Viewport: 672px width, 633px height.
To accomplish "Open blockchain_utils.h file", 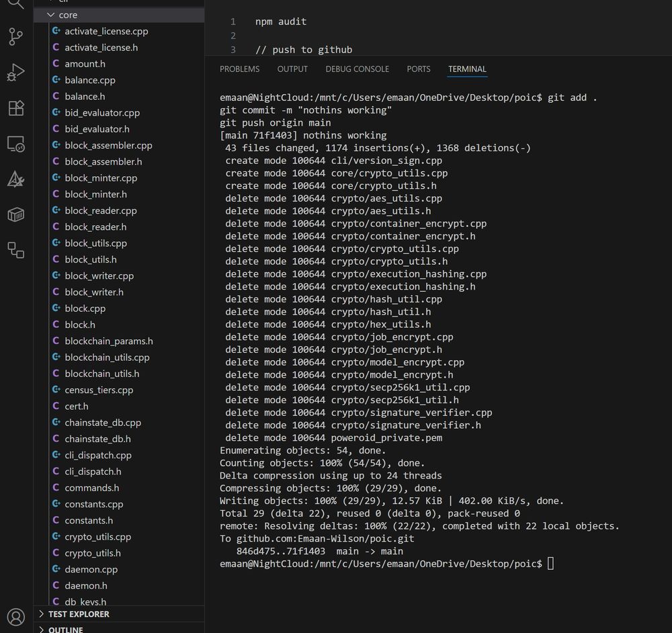I will tap(119, 374).
